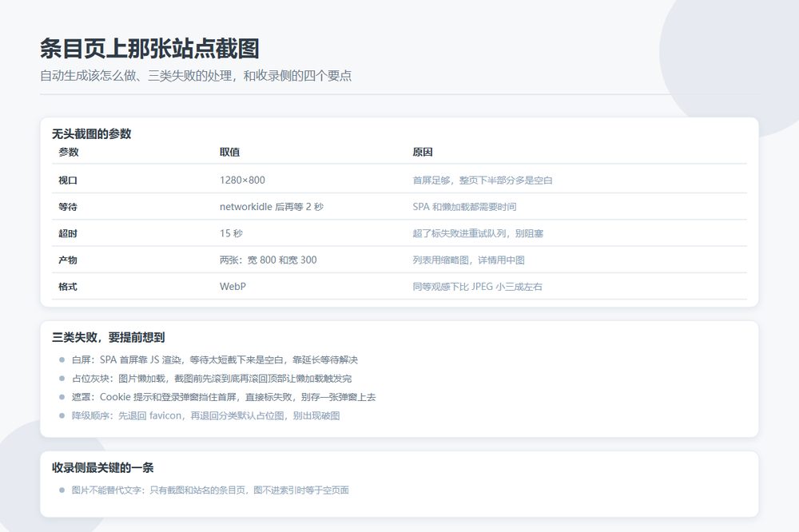
Task: Click the value WebP
Action: pos(233,287)
